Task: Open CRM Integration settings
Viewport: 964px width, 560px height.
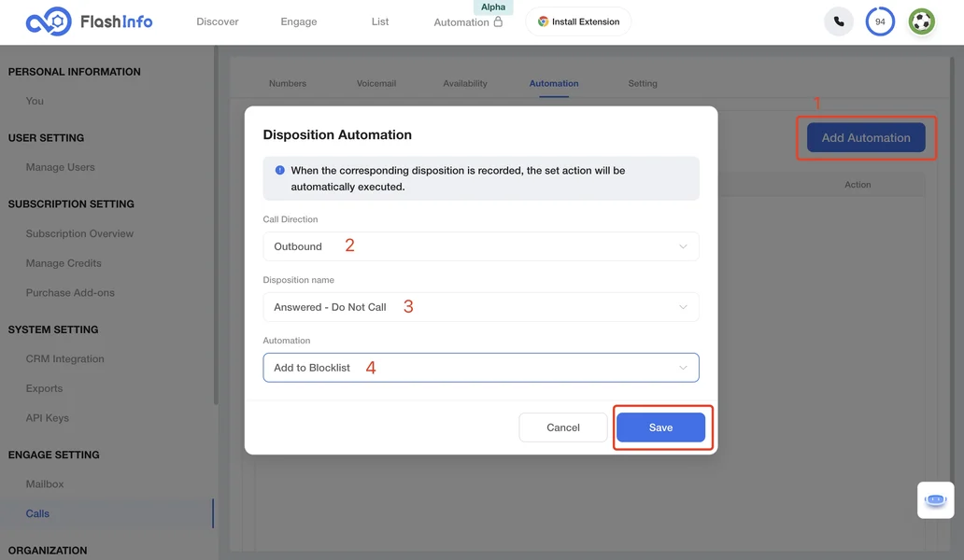Action: click(64, 358)
